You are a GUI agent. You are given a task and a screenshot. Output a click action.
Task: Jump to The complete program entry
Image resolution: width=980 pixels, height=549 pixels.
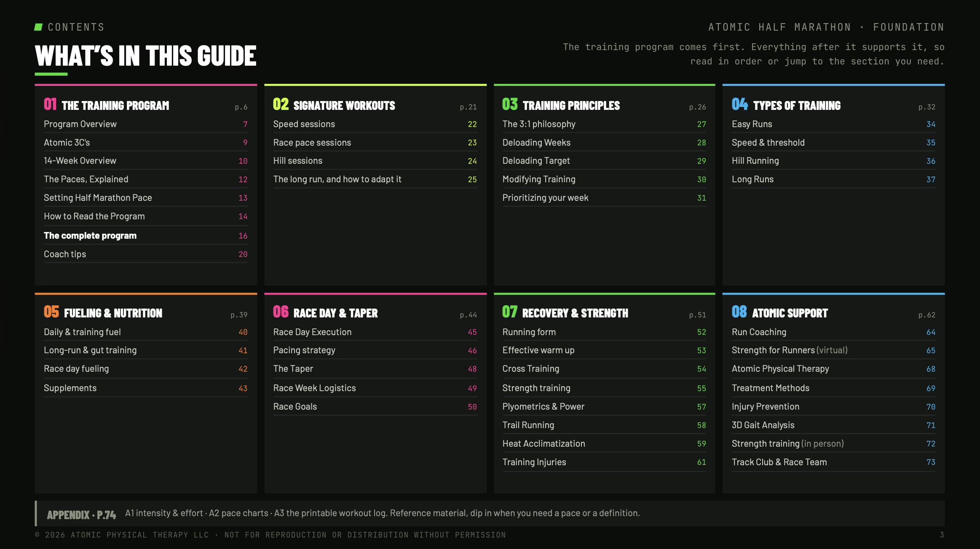click(x=146, y=235)
